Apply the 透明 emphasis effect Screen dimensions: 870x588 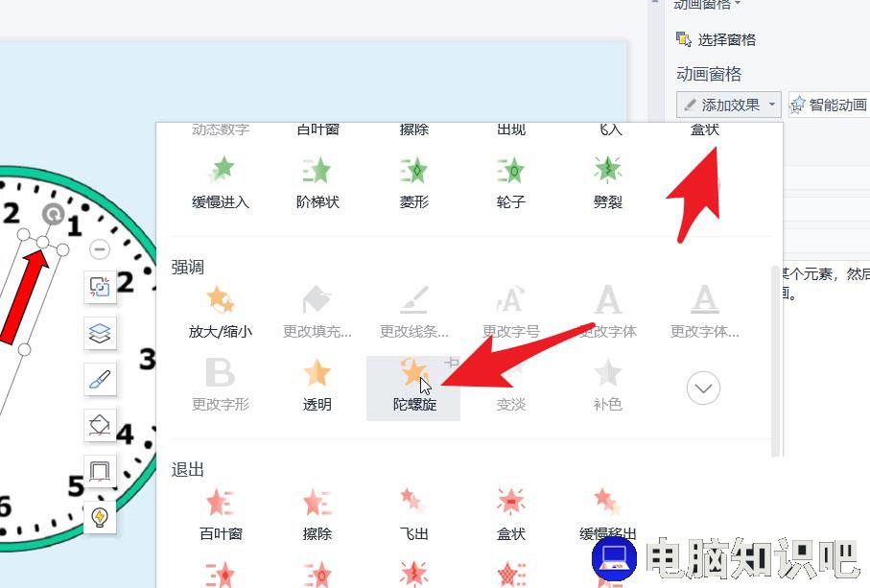(x=317, y=387)
